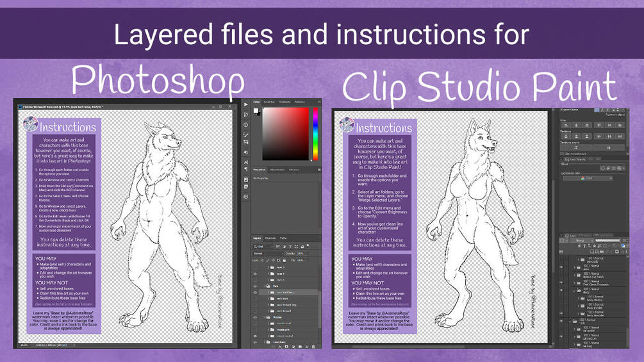Toggle visibility of eyes 4 group in Photoshop

point(255,274)
